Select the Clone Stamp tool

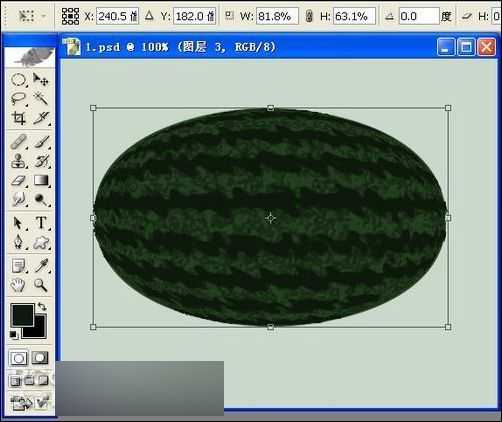point(18,161)
